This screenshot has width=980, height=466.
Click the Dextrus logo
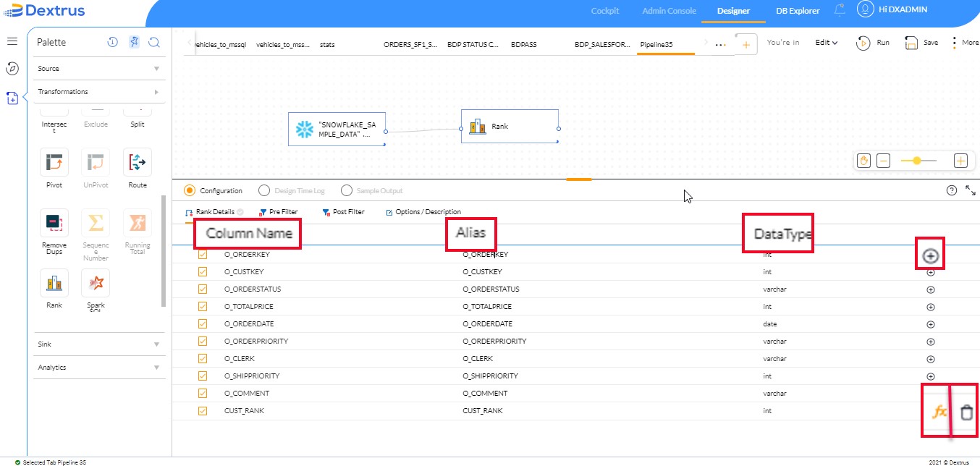[44, 10]
